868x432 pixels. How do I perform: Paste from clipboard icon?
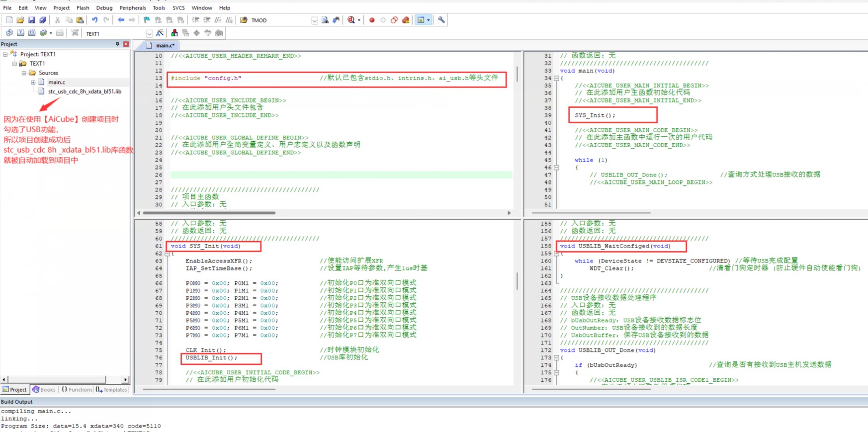coord(80,20)
